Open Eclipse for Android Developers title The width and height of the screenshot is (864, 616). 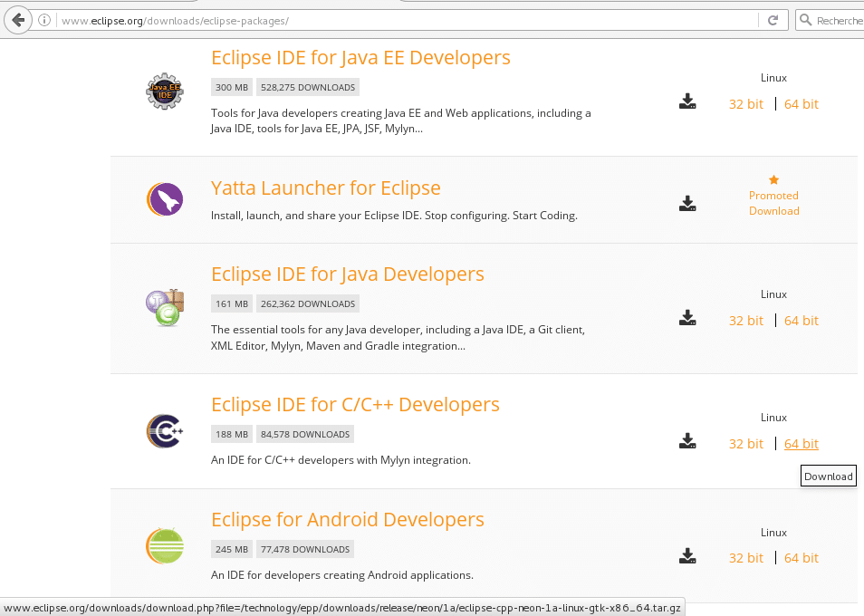pyautogui.click(x=348, y=520)
